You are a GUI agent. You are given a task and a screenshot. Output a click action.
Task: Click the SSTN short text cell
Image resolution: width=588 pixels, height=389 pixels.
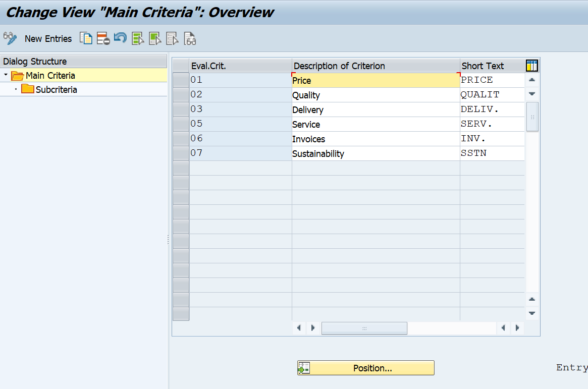click(492, 153)
